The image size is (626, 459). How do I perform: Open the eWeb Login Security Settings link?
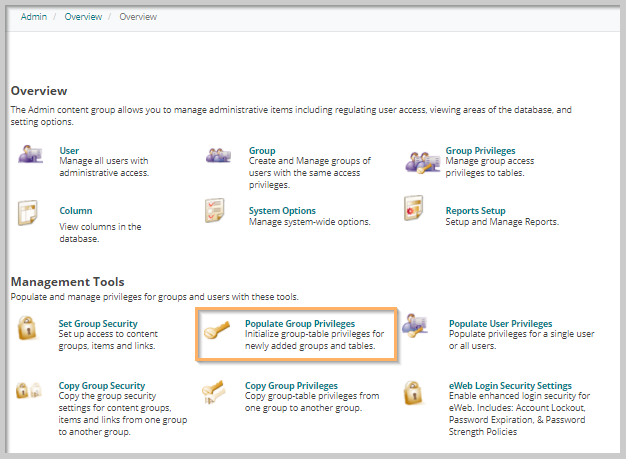pos(510,386)
